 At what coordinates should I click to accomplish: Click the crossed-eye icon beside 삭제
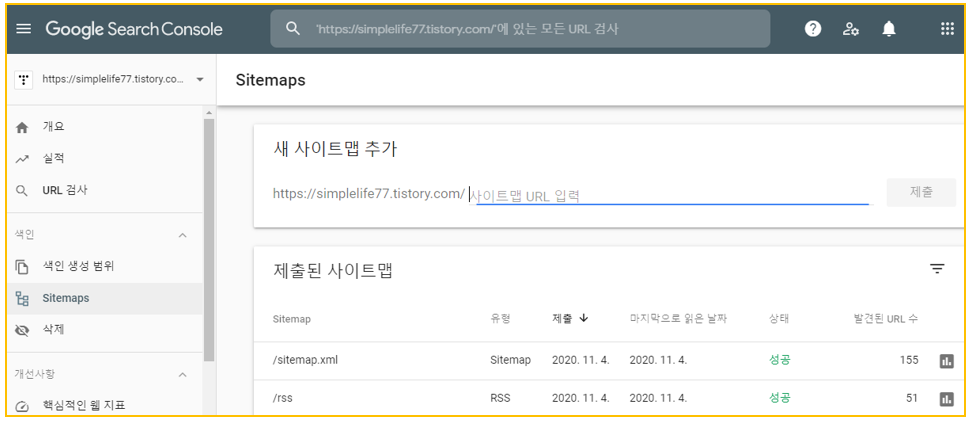coord(22,330)
